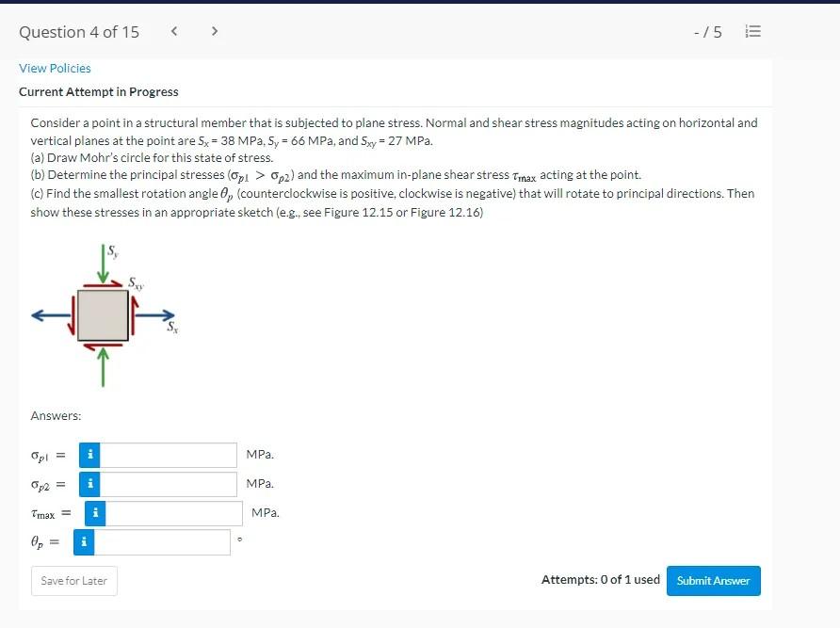Viewport: 840px width, 628px height.
Task: Navigate to the previous question with the left chevron
Action: coord(174,30)
